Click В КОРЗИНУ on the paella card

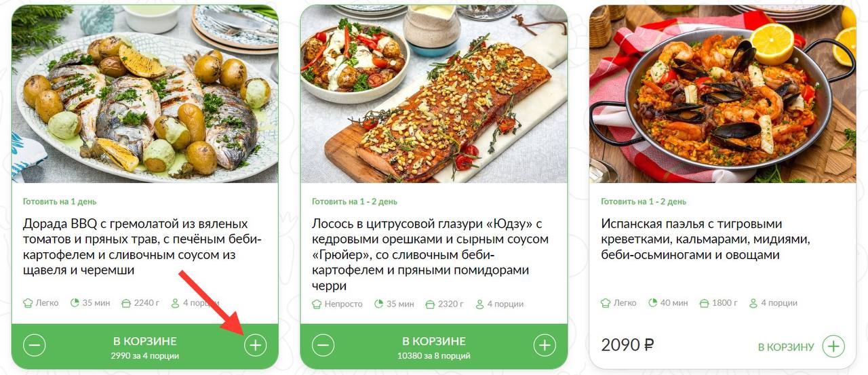tap(786, 347)
